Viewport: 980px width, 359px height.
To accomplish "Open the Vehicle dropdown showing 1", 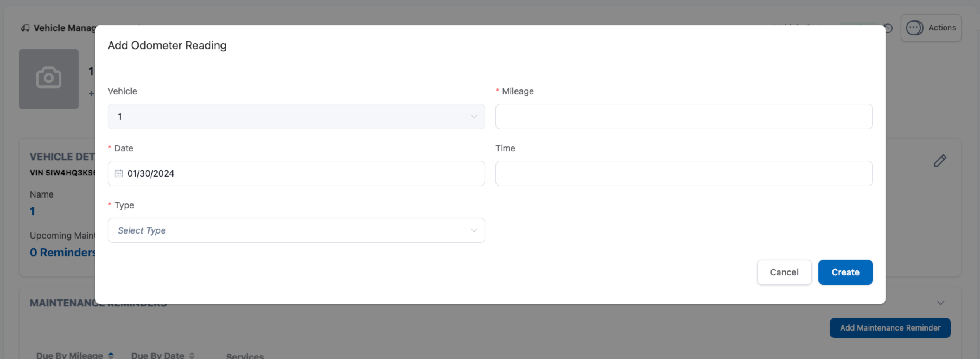I will point(296,117).
